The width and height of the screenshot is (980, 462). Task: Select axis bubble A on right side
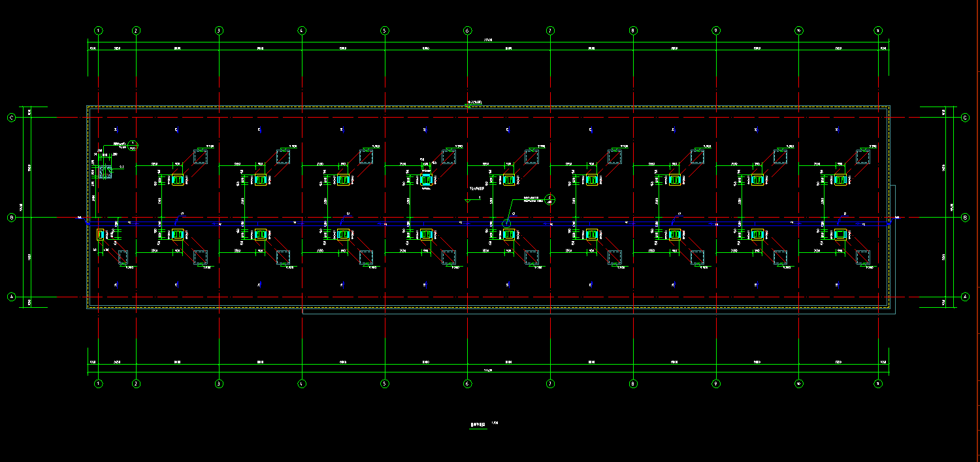pyautogui.click(x=966, y=297)
